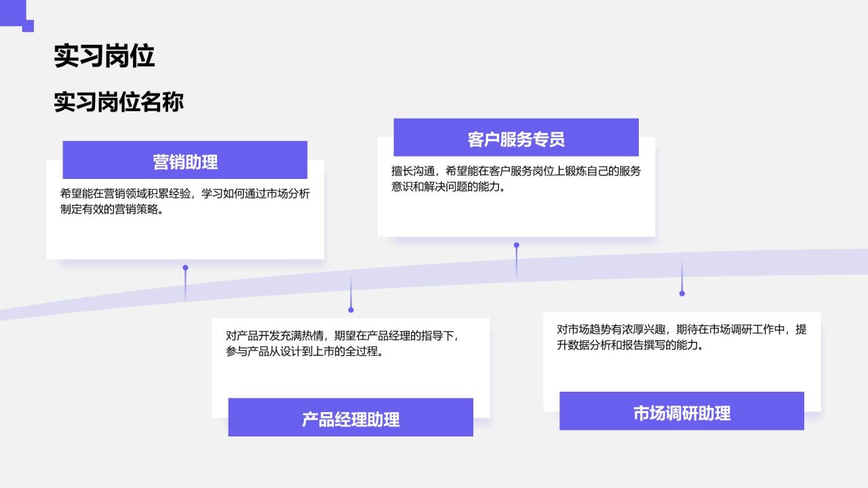Select the 实习岗位名称 subtitle
Image resolution: width=868 pixels, height=488 pixels.
[119, 102]
